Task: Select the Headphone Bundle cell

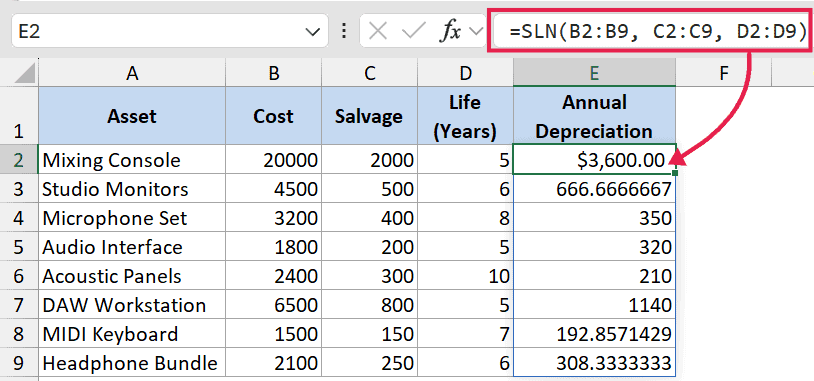Action: coord(132,362)
